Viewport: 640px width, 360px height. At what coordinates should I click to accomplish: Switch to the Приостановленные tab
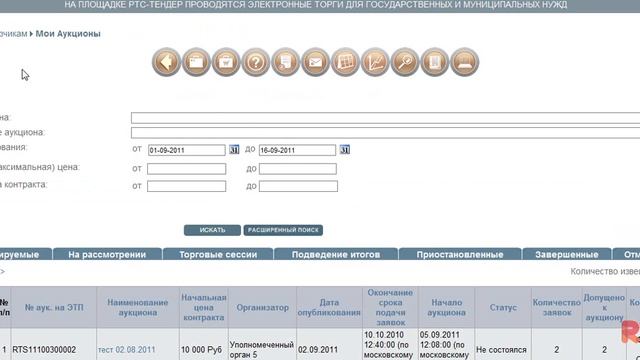click(460, 254)
